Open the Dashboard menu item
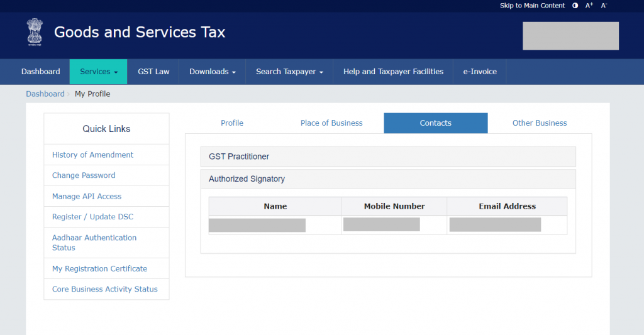 coord(41,72)
